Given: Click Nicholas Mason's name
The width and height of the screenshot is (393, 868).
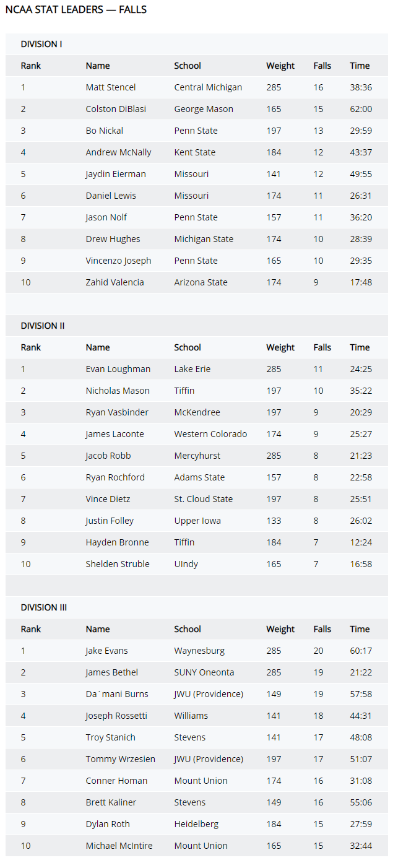Looking at the screenshot, I should coord(118,391).
